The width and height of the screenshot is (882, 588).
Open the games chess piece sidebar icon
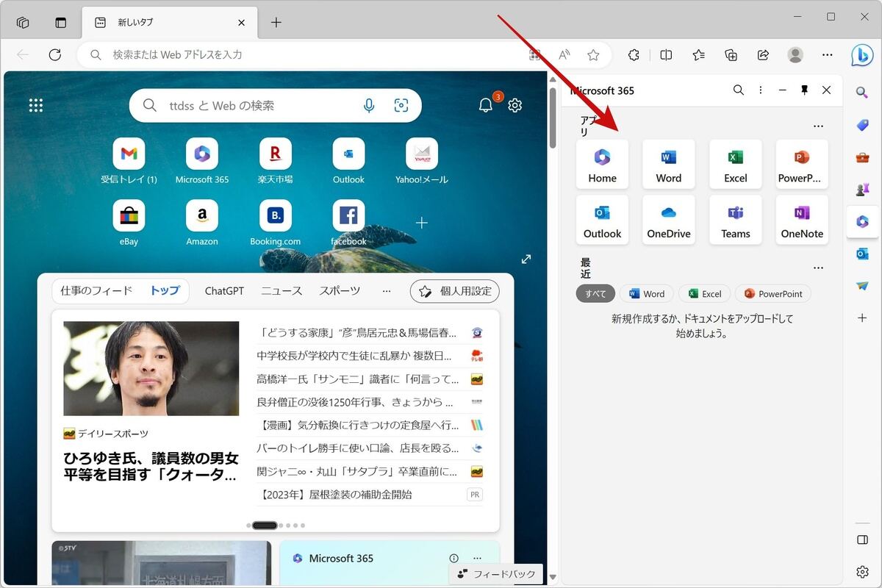[862, 190]
